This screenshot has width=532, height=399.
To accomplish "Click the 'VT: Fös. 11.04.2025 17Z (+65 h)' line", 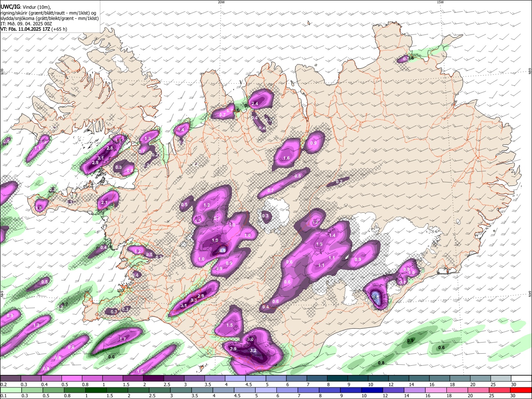I will click(34, 29).
